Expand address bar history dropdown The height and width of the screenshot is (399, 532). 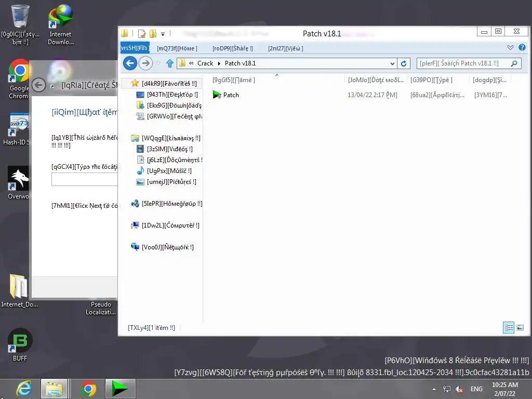click(392, 63)
